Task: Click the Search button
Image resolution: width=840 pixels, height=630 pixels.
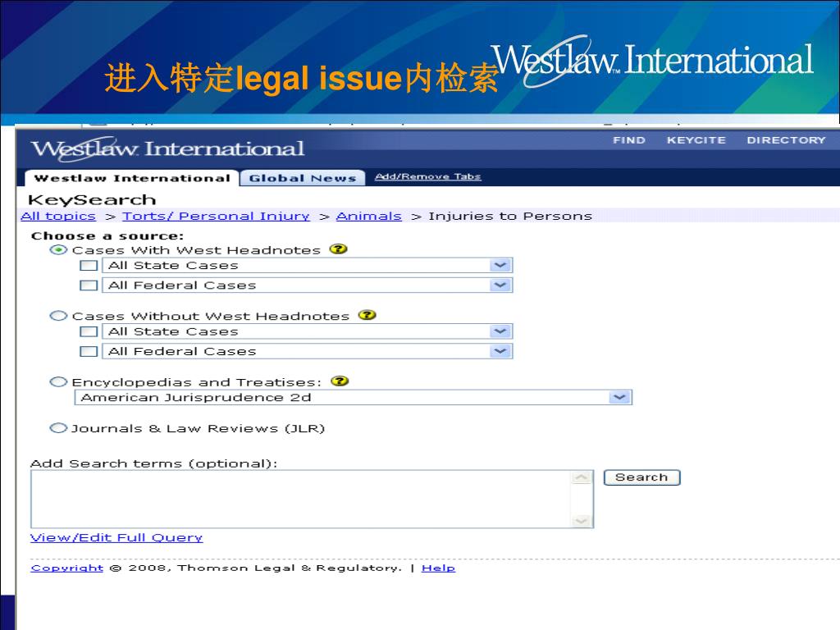Action: pos(641,477)
